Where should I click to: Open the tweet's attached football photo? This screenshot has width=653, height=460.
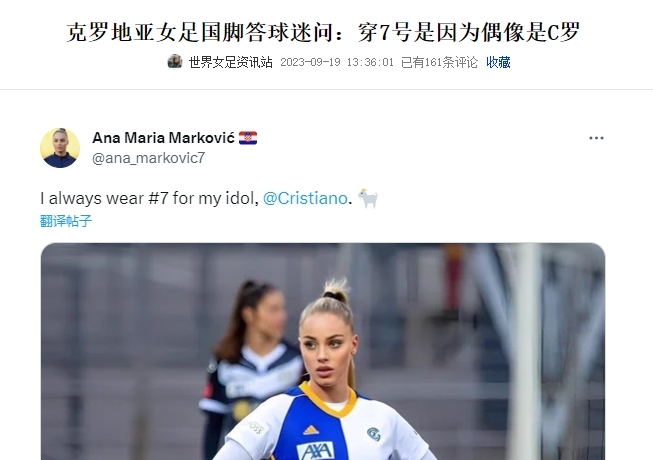pyautogui.click(x=323, y=351)
